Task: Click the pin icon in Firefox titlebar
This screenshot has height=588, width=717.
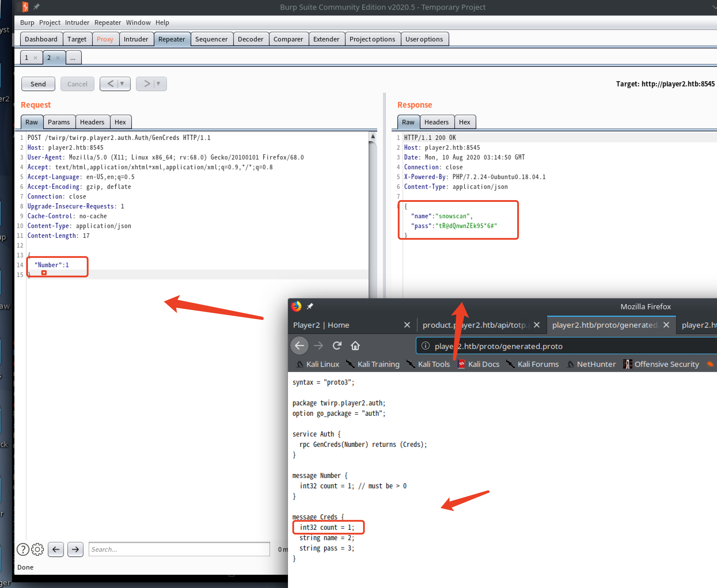Action: tap(310, 306)
